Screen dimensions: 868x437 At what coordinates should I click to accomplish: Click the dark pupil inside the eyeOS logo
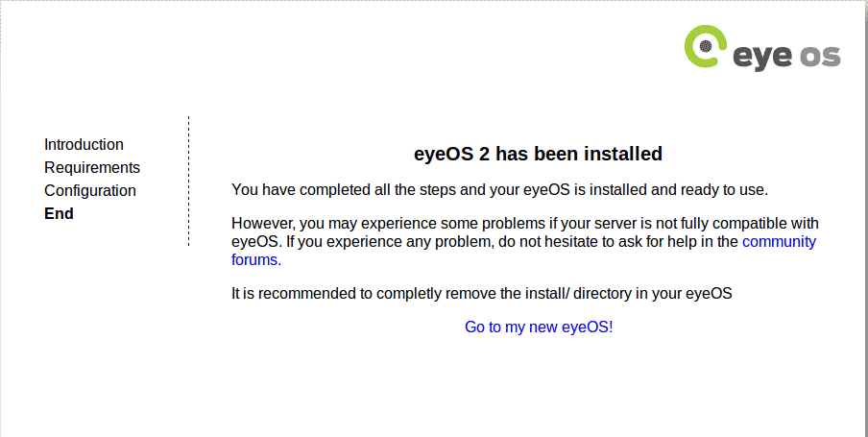coord(705,46)
